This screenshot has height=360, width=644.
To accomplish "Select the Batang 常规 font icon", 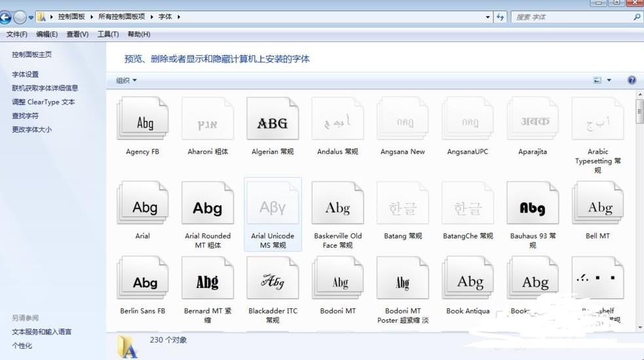I will point(402,205).
